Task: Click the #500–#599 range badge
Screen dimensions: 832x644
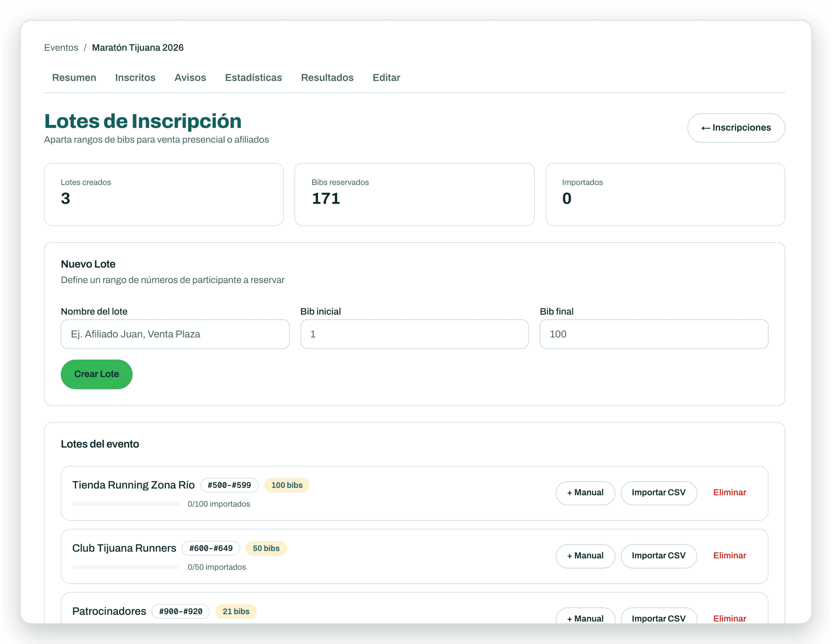Action: tap(229, 485)
